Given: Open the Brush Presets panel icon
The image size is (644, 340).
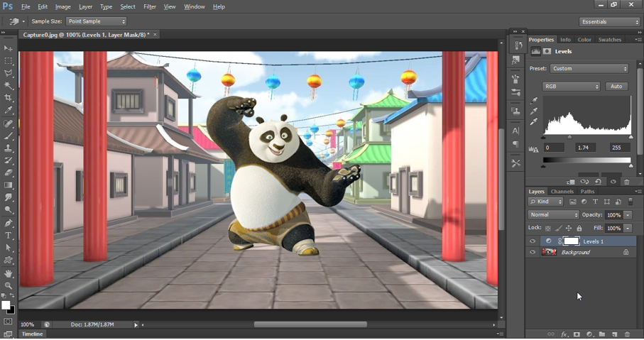Looking at the screenshot, I should pos(516,92).
